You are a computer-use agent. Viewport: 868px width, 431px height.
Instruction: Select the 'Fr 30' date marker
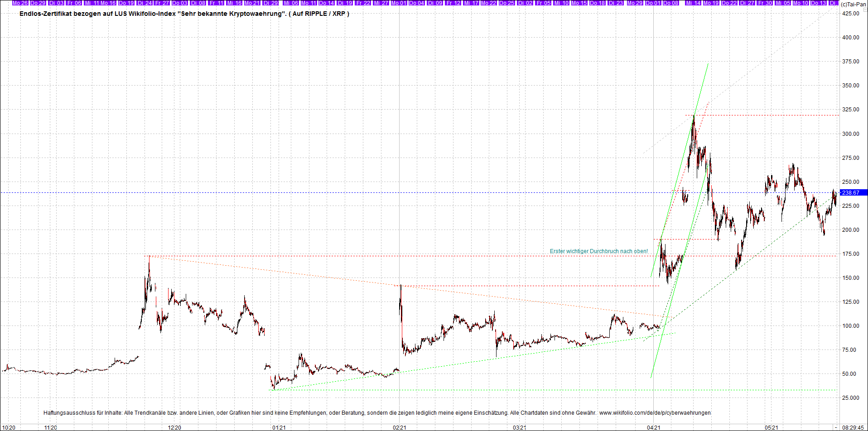(765, 3)
